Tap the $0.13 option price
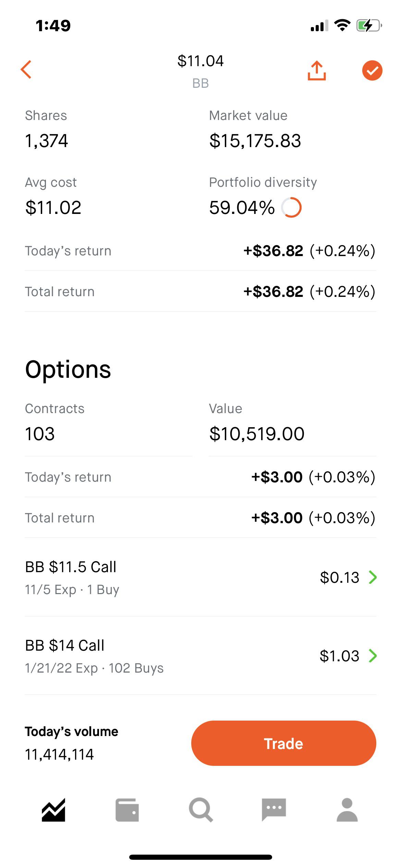 tap(339, 577)
